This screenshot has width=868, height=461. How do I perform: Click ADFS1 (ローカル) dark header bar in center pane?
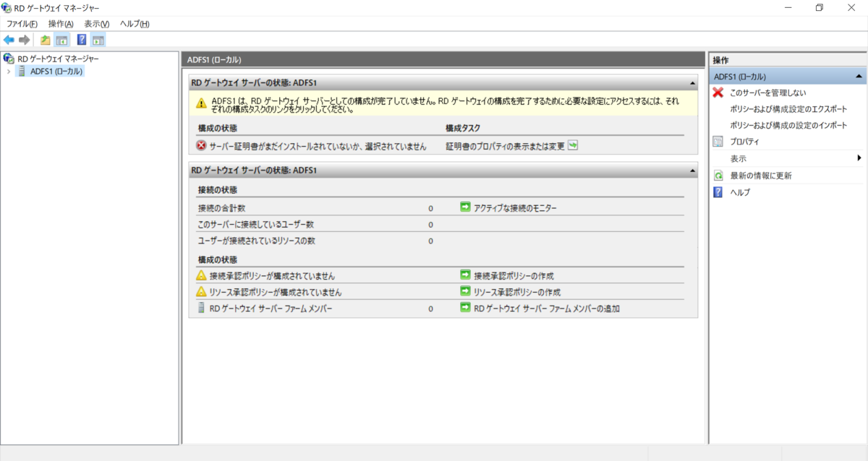tap(443, 60)
